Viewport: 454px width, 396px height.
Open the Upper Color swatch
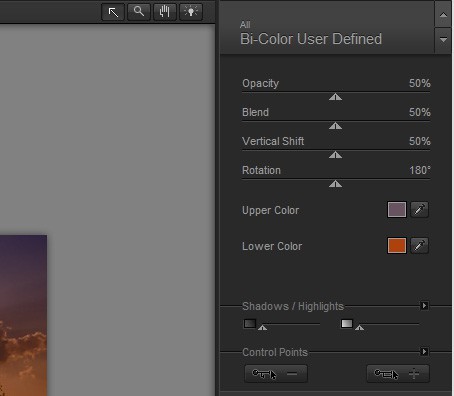click(397, 210)
